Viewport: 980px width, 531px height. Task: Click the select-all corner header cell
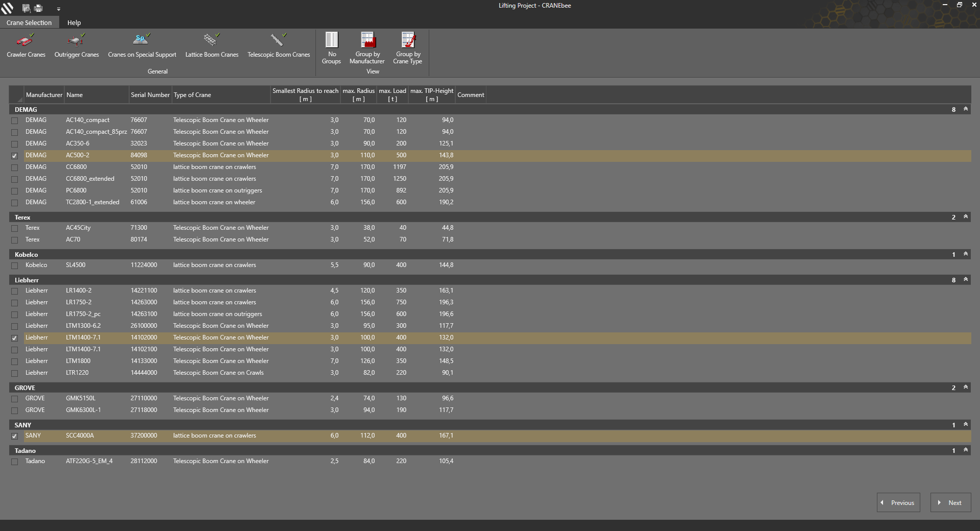[x=16, y=95]
